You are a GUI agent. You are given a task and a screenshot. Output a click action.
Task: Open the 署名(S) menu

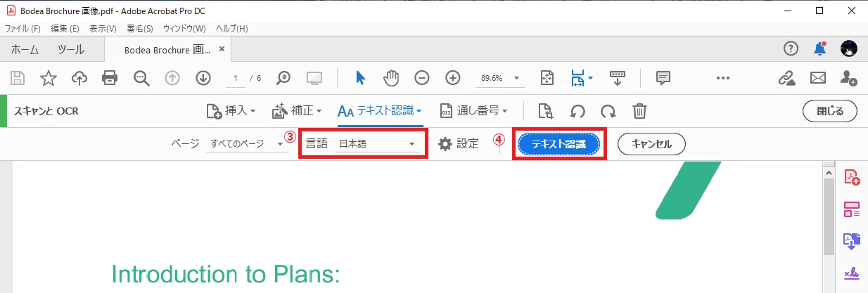[140, 29]
